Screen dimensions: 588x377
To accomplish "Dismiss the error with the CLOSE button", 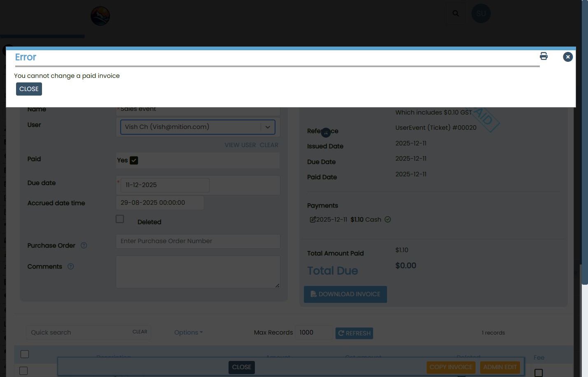I will 29,89.
